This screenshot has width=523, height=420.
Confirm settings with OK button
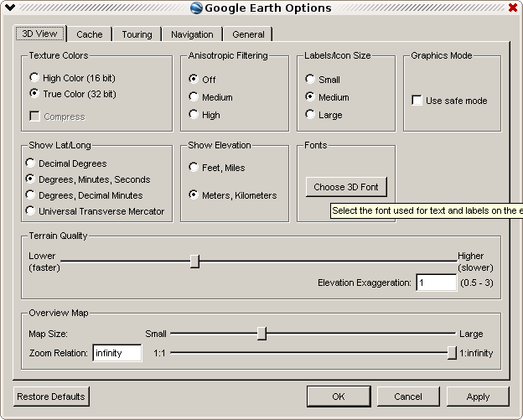(339, 397)
